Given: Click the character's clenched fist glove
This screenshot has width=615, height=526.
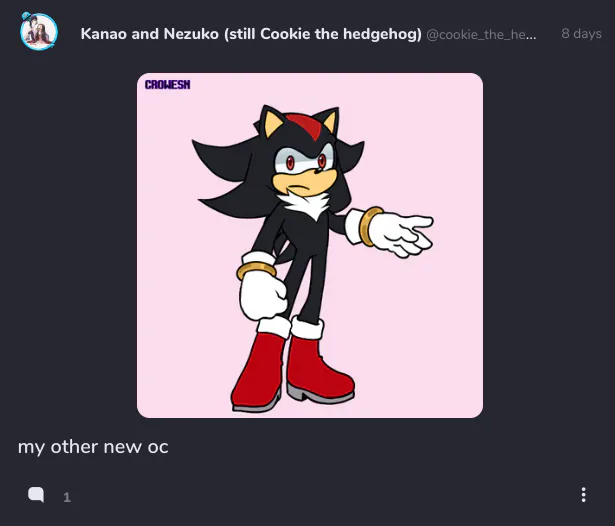Looking at the screenshot, I should [263, 294].
